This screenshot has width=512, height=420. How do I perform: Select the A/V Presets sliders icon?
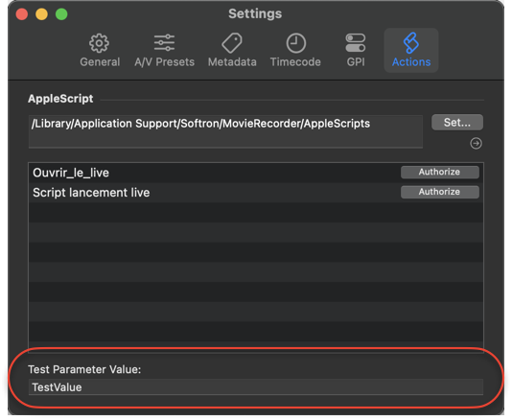coord(164,43)
